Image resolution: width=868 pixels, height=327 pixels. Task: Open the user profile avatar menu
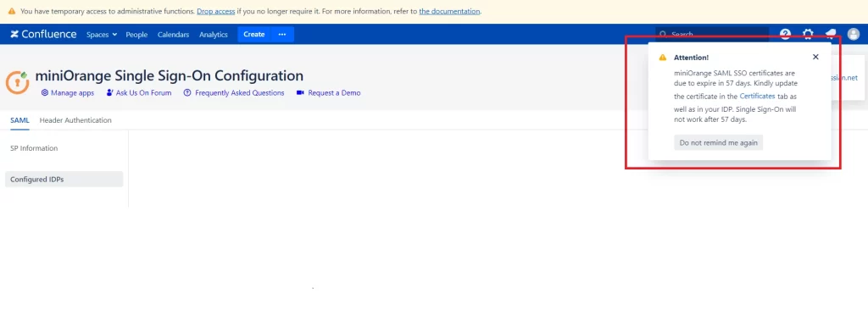(x=853, y=34)
